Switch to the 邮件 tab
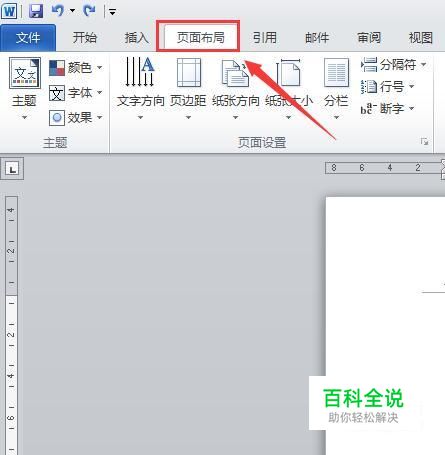 click(x=317, y=37)
